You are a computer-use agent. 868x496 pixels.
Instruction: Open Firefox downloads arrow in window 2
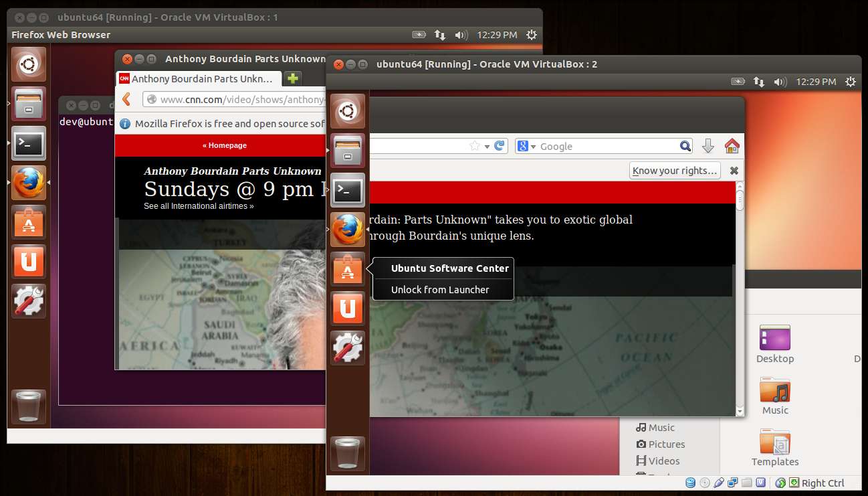point(708,146)
